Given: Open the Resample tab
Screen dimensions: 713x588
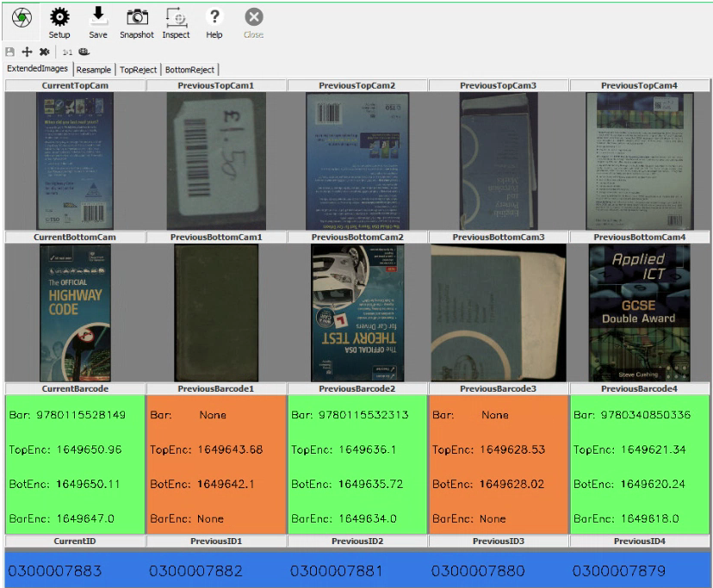Looking at the screenshot, I should tap(94, 70).
